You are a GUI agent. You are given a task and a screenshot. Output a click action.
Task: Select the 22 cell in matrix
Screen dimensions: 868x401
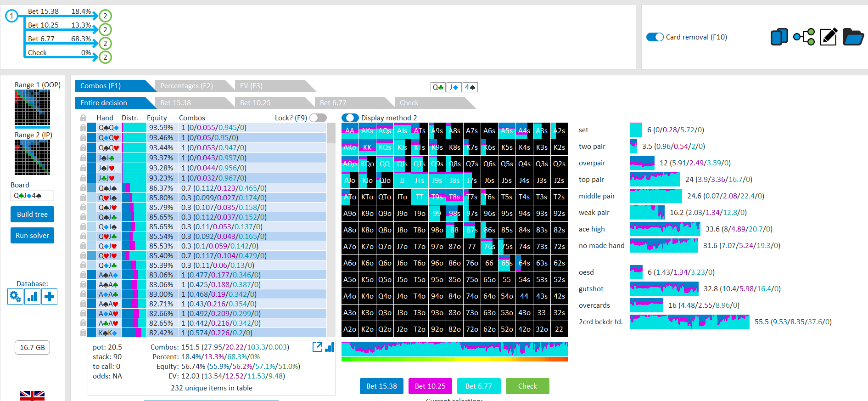pos(559,329)
